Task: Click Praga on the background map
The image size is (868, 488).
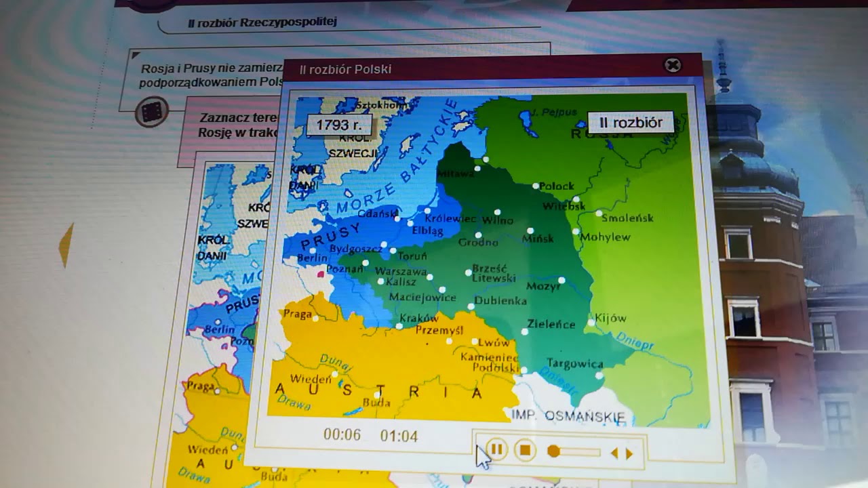Action: pos(200,386)
